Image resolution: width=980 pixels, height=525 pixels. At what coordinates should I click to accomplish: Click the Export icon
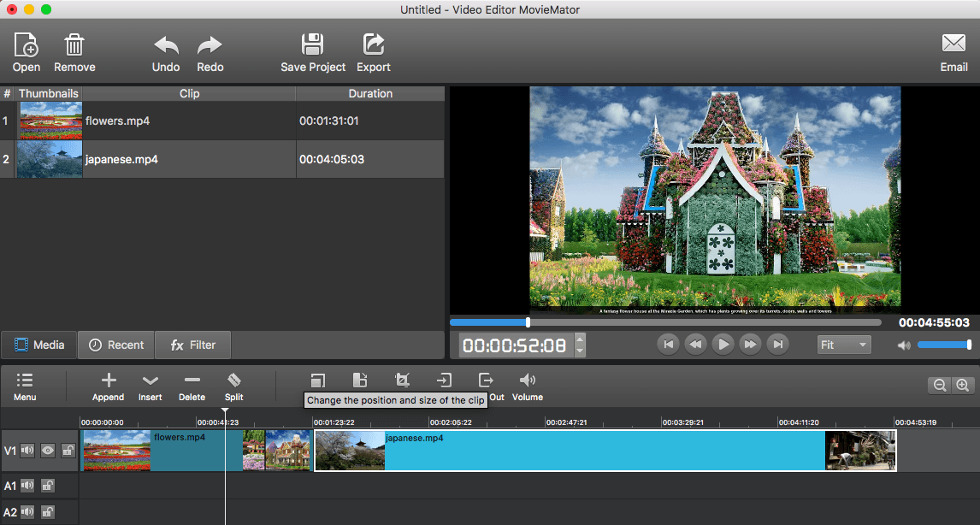pos(373,52)
